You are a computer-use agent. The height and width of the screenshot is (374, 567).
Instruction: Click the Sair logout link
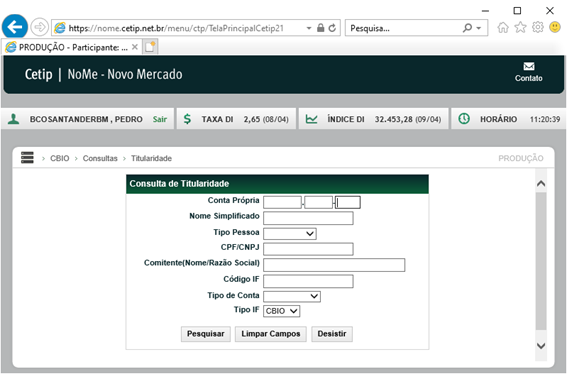pyautogui.click(x=159, y=119)
